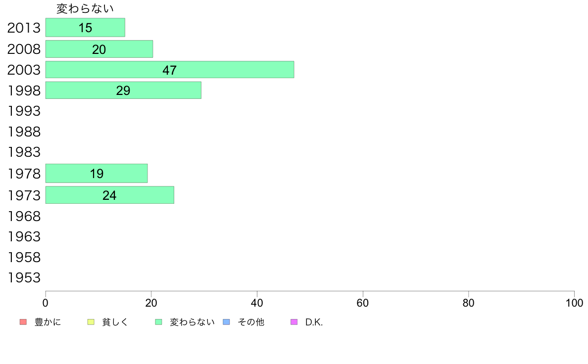
Task: Click the 1993 year label
Action: coord(24,111)
